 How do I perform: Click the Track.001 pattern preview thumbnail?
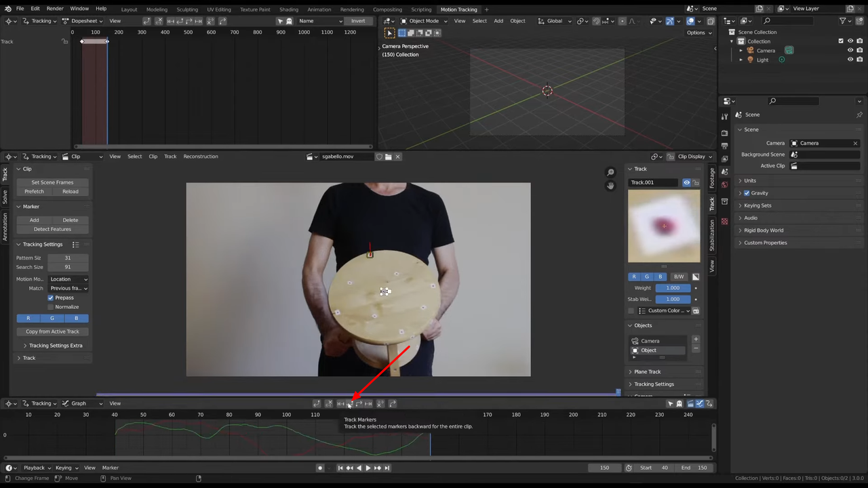pos(664,226)
